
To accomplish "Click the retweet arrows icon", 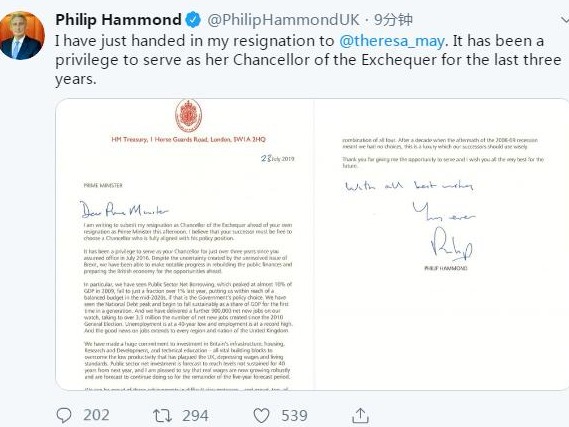I will point(163,415).
